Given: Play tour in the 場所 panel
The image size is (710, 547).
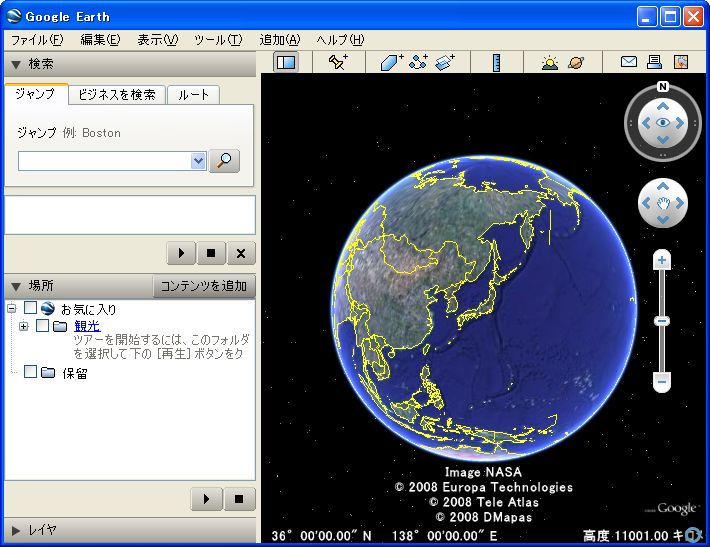Looking at the screenshot, I should coord(206,499).
